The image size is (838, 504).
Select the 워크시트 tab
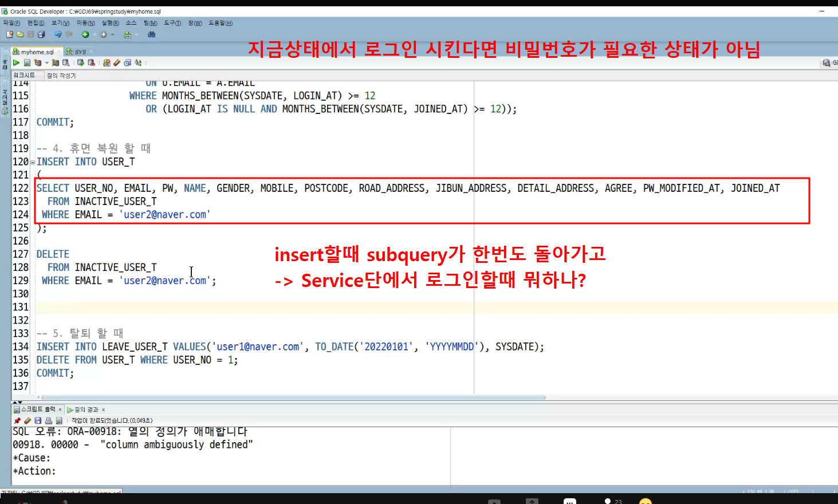[x=25, y=75]
